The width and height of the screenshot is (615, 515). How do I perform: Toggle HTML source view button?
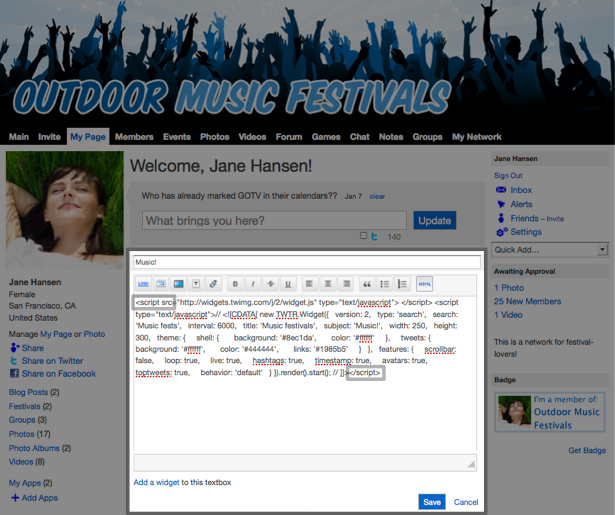(424, 284)
